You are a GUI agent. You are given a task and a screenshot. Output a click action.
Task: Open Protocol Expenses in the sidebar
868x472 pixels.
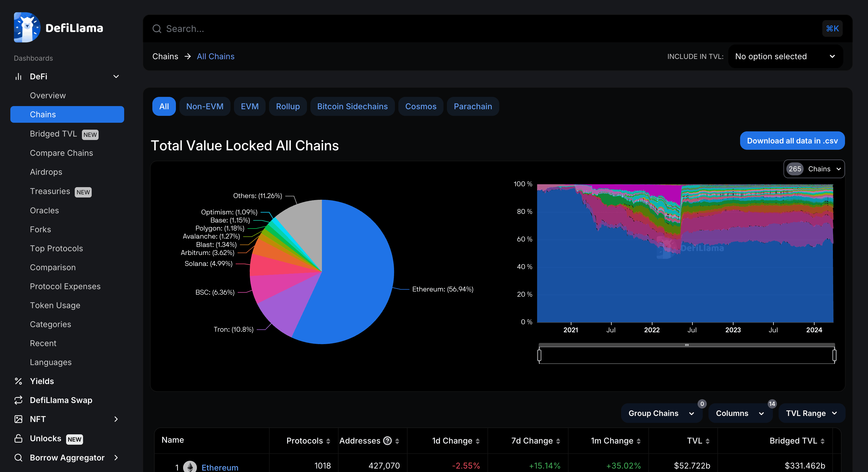[x=65, y=286]
